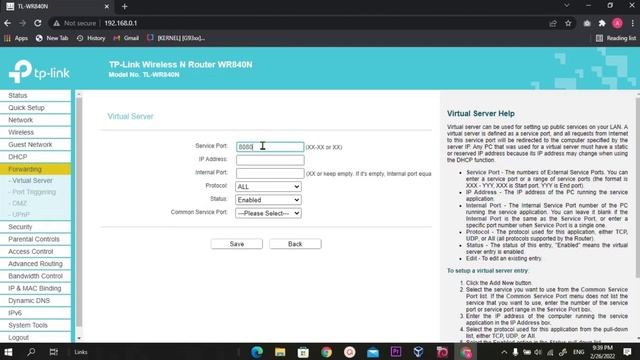Click the browser address bar URL
Image resolution: width=640 pixels, height=360 pixels.
(121, 23)
